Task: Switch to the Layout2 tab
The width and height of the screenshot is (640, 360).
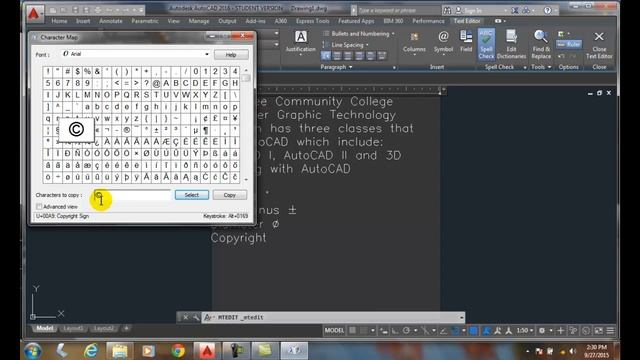Action: point(103,328)
